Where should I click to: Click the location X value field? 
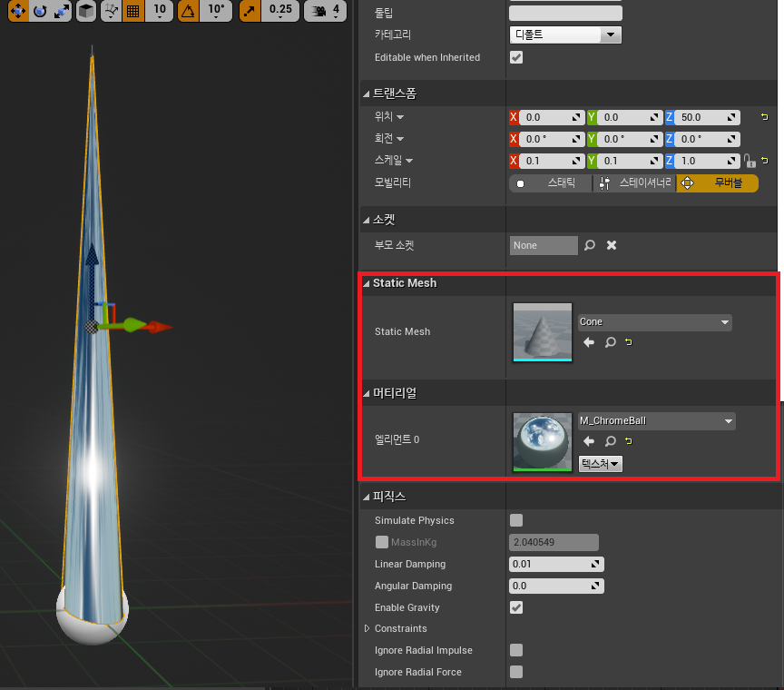[552, 117]
